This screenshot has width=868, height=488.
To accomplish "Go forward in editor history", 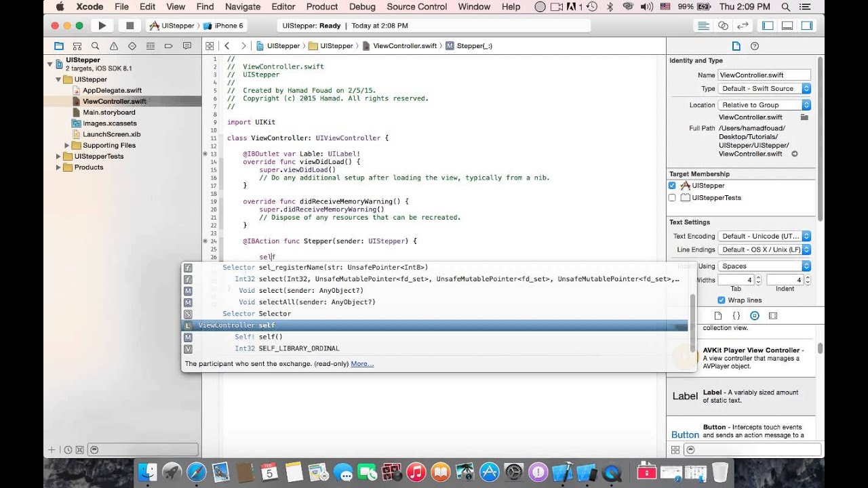I will coord(243,46).
